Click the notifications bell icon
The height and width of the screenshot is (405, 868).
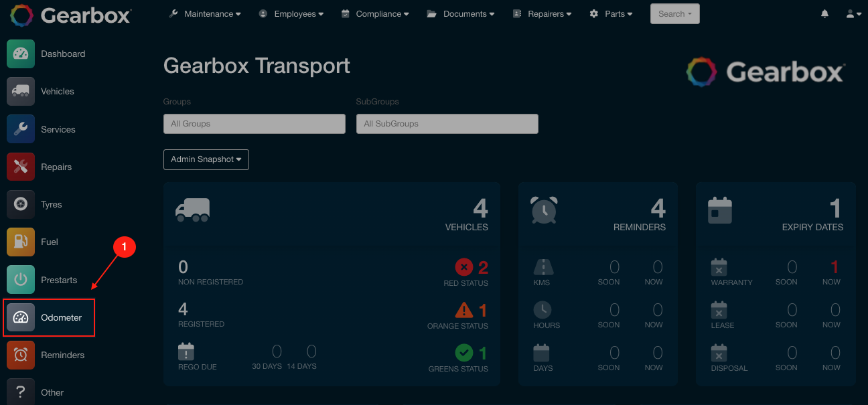[x=824, y=14]
